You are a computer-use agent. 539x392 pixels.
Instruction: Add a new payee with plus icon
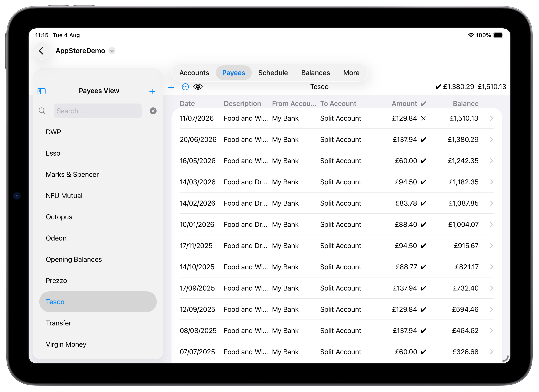click(x=152, y=91)
